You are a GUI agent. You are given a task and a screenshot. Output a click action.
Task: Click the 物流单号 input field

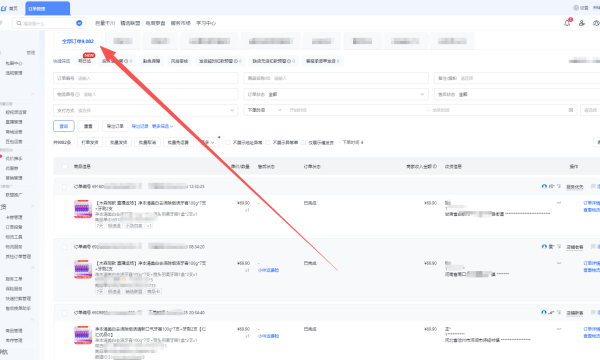pos(145,94)
